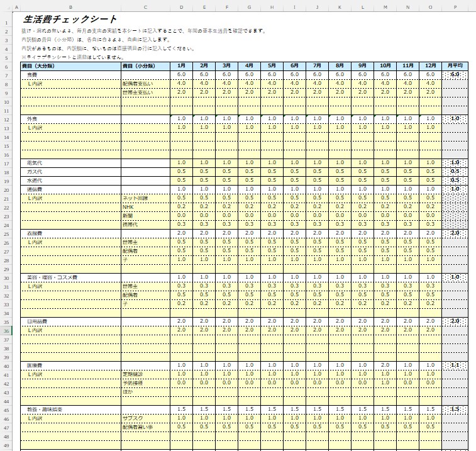This screenshot has width=476, height=451.
Task: Click the NHK January value 0.2
Action: click(x=181, y=207)
